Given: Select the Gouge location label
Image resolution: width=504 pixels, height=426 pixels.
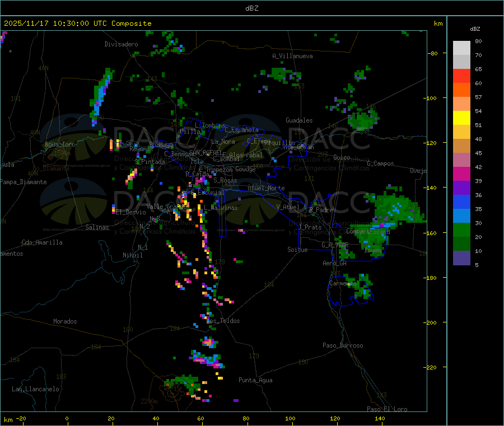Looking at the screenshot, I should point(245,169).
